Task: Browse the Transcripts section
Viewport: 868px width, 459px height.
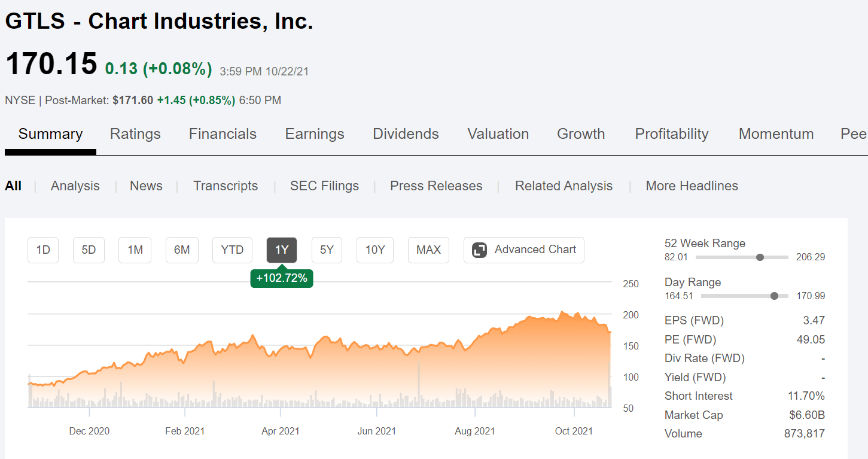Action: coord(226,186)
